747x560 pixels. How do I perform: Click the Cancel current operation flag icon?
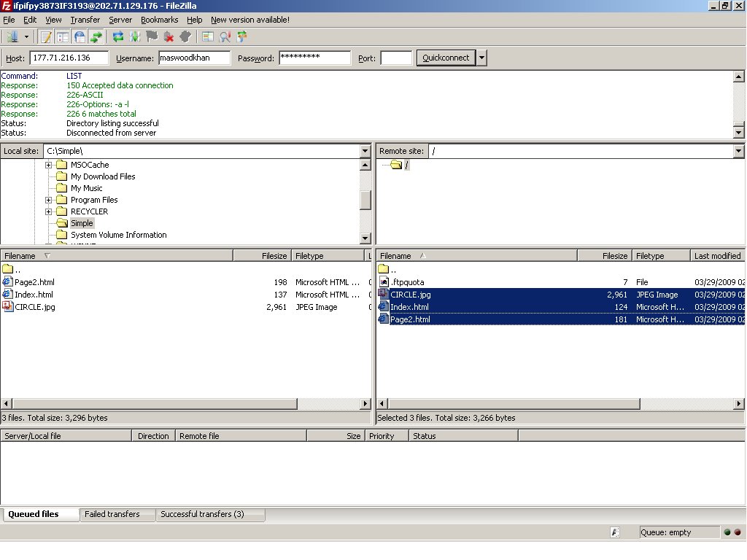[152, 36]
